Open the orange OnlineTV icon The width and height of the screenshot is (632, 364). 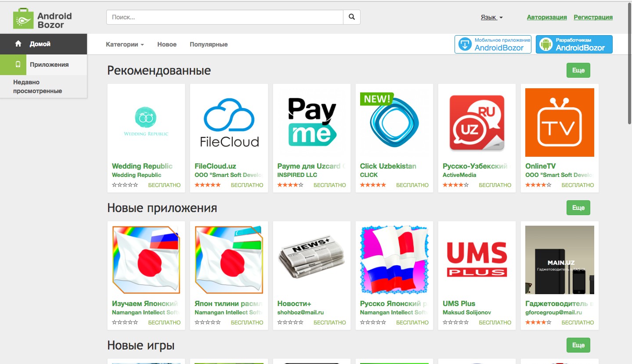(560, 123)
